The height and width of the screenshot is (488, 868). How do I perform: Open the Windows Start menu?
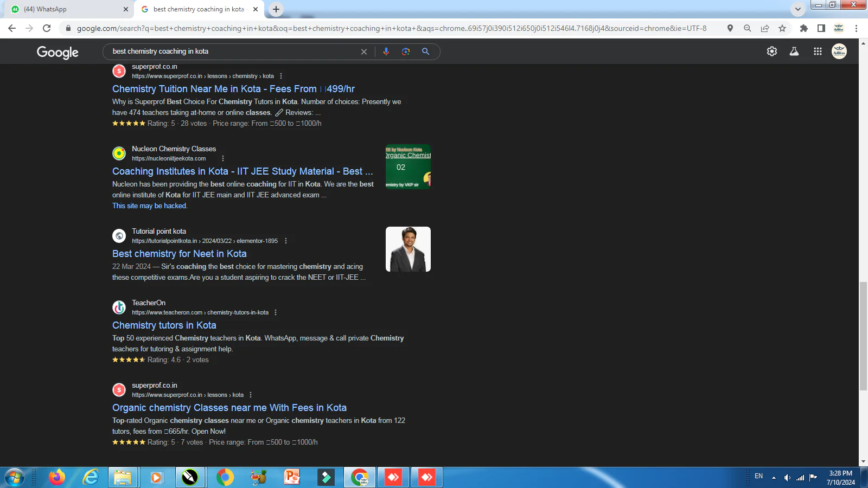click(15, 478)
